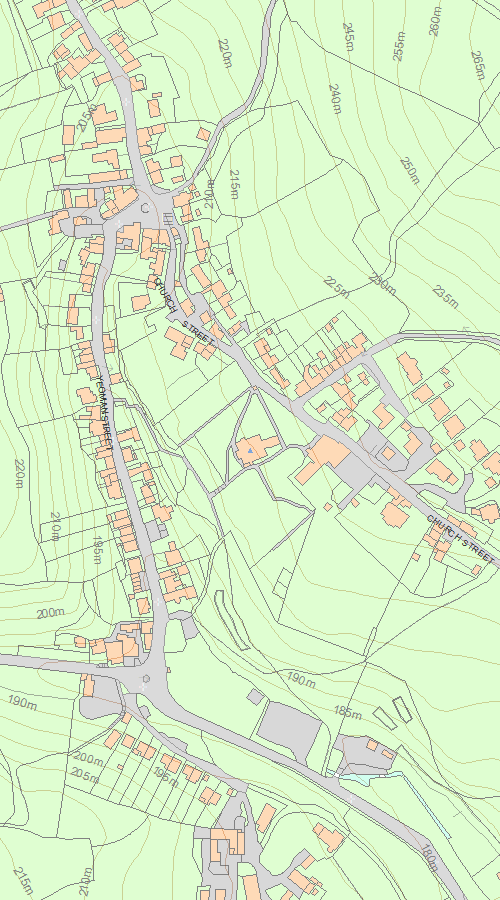Click the 265m contour label
500x900 pixels.
tap(478, 65)
